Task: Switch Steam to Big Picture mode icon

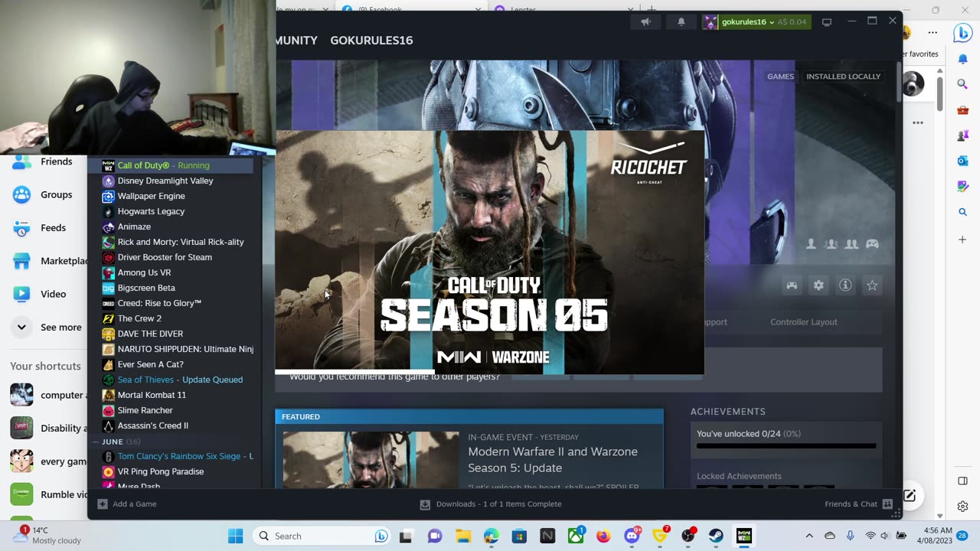Action: tap(827, 21)
